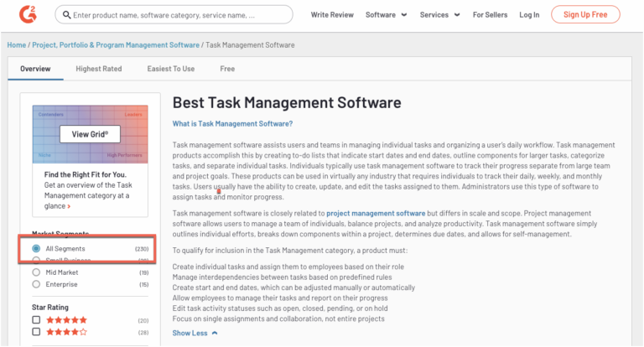Expand the Services dropdown menu
644x347 pixels.
[x=439, y=15]
